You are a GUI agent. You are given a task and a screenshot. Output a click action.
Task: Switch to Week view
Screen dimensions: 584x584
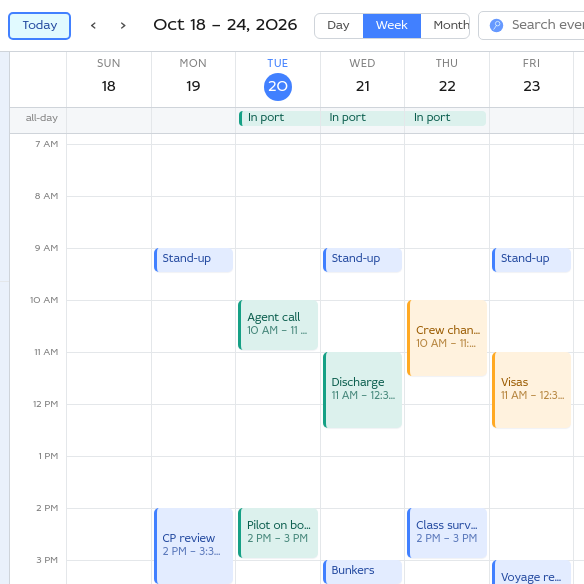pos(392,26)
